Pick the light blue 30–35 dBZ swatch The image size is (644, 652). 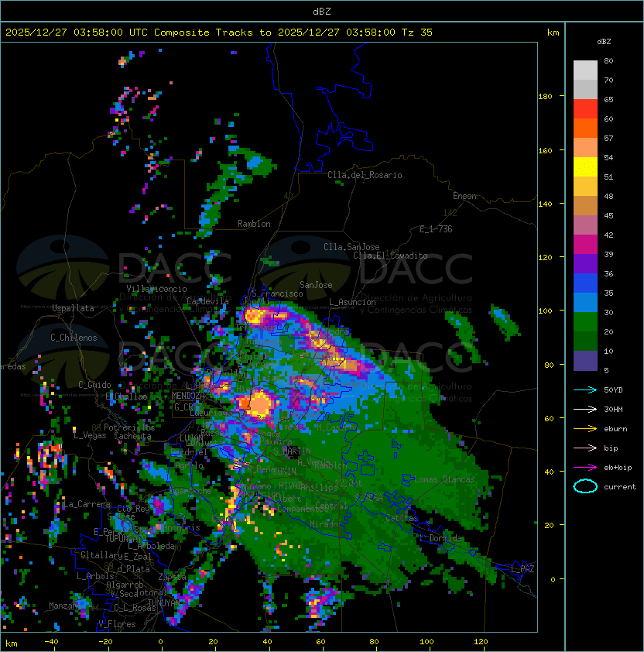(x=585, y=302)
